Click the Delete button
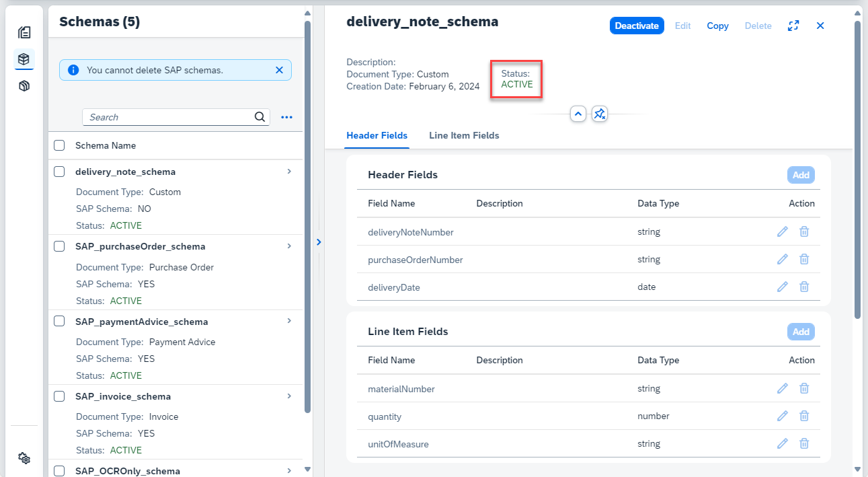Image resolution: width=868 pixels, height=477 pixels. [758, 26]
